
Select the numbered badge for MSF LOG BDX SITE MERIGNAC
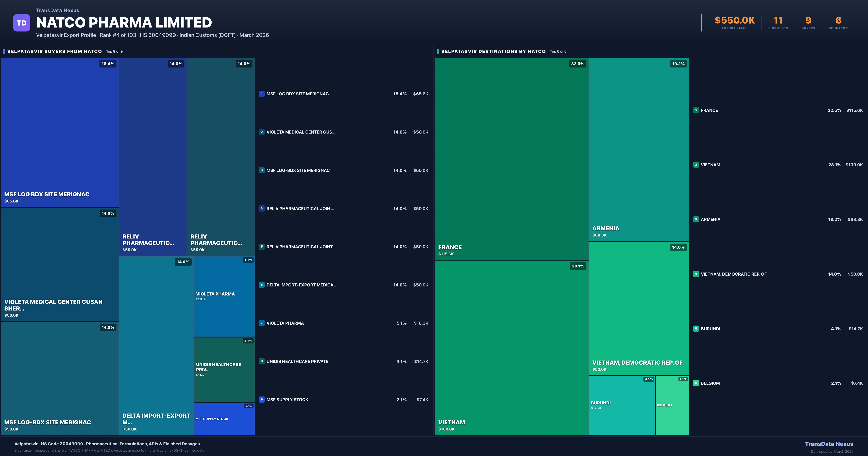262,94
